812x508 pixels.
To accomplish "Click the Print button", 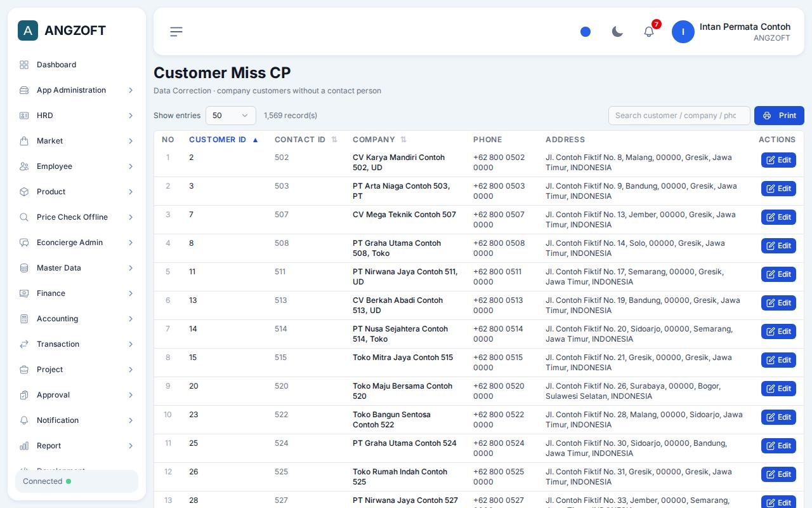I will coord(779,116).
